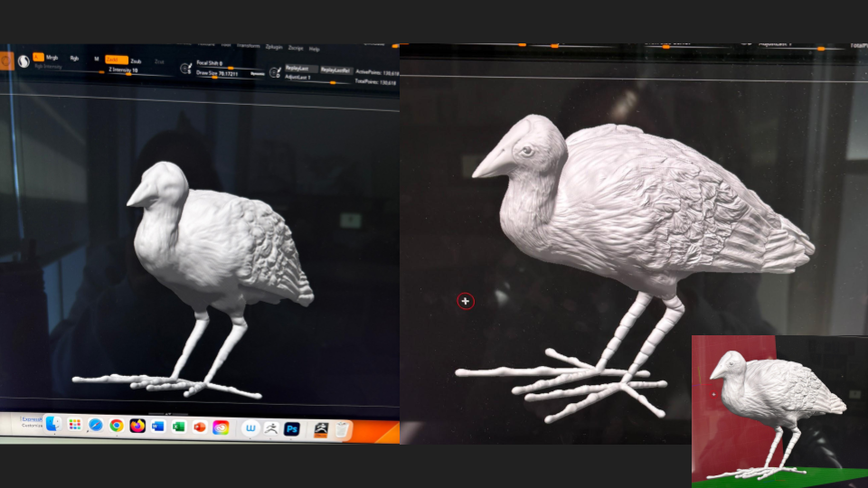Screen dimensions: 868x488
Task: Launch Safari from the dock
Action: click(x=95, y=425)
